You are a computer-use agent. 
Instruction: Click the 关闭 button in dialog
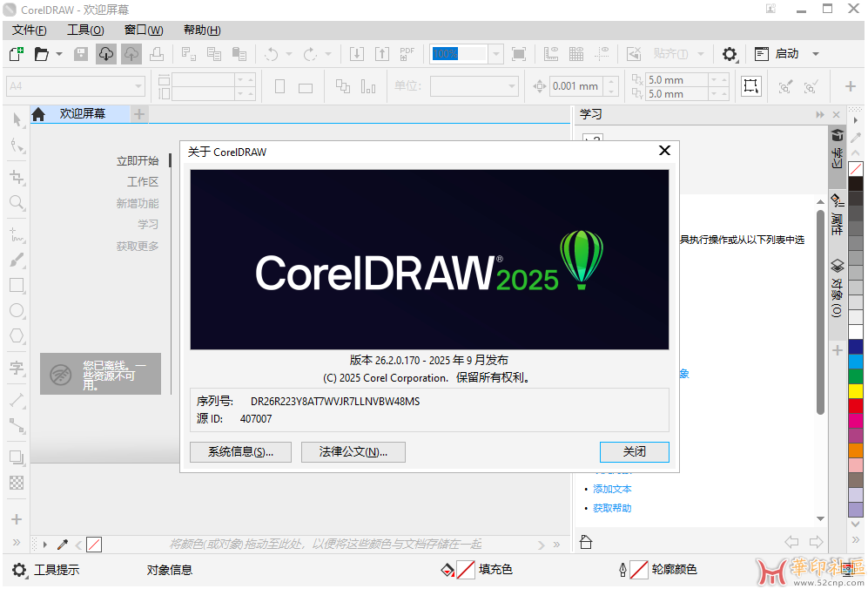click(634, 452)
